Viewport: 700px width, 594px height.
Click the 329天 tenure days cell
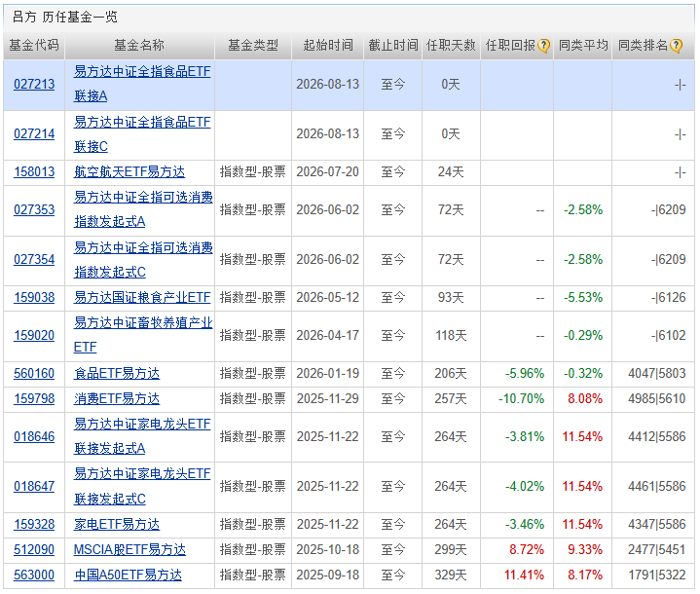tap(451, 575)
